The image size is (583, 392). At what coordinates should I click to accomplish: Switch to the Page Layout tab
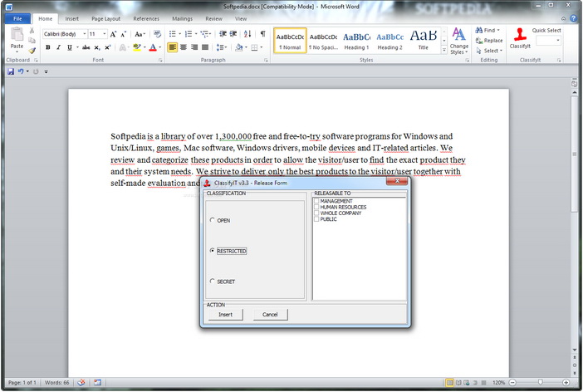click(x=106, y=18)
